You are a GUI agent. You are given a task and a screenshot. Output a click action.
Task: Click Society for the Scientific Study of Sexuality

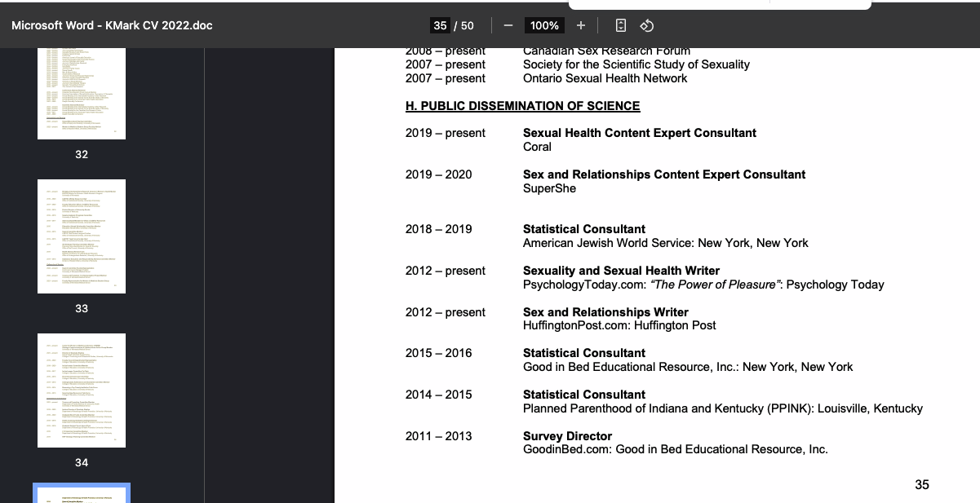(636, 64)
